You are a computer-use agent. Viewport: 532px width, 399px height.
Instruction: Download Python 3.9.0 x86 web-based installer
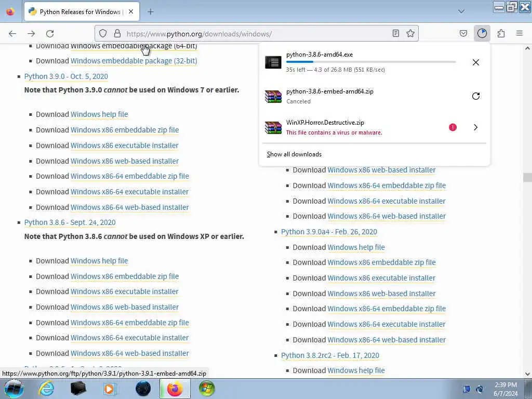pos(125,161)
